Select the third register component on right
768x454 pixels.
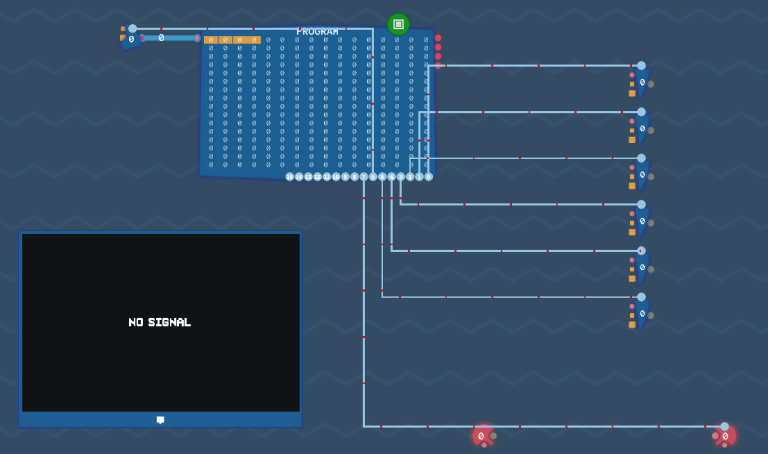pos(641,174)
